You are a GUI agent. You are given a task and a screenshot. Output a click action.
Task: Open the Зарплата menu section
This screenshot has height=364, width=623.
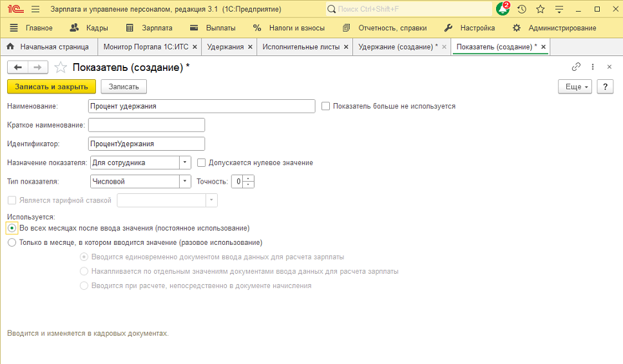pos(157,28)
